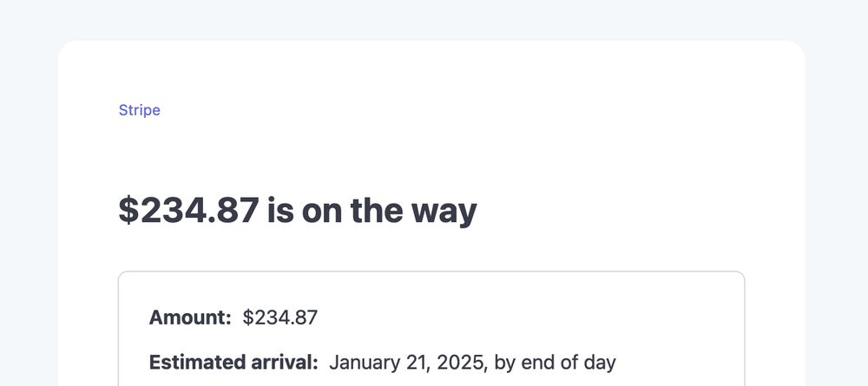Select the "Estimated arrival:" label
Viewport: 868px width, 386px height.
pos(233,363)
